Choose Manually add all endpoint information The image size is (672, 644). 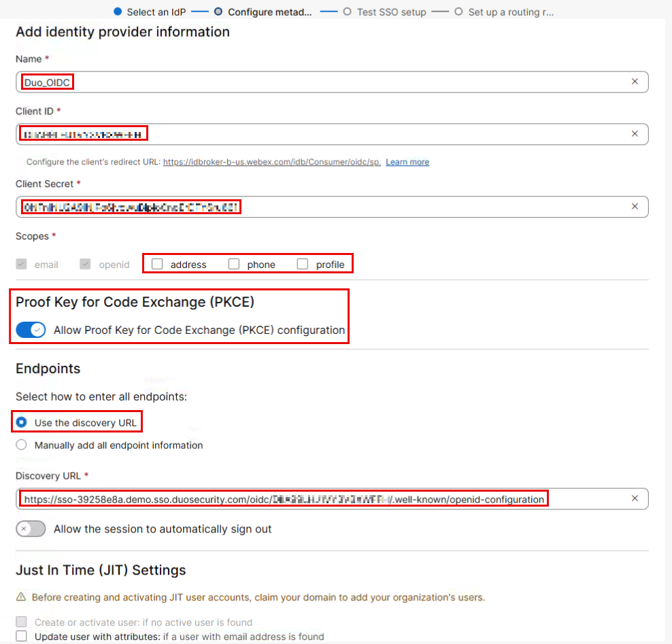22,445
